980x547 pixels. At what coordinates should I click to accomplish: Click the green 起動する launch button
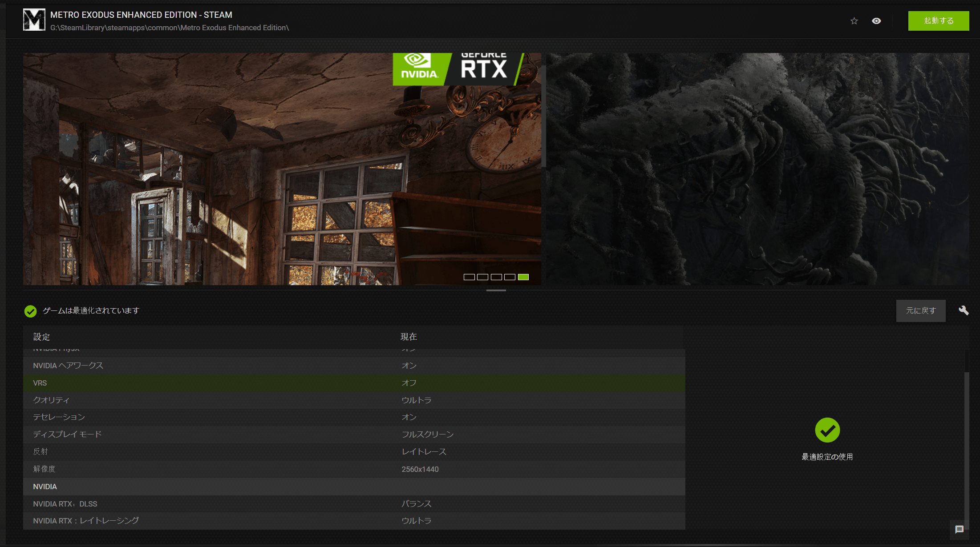click(x=938, y=21)
